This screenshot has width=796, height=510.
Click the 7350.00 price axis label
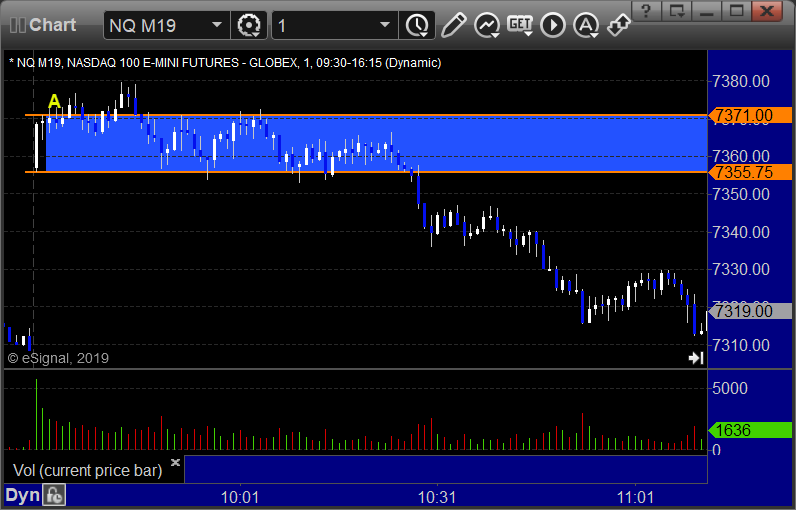point(741,194)
